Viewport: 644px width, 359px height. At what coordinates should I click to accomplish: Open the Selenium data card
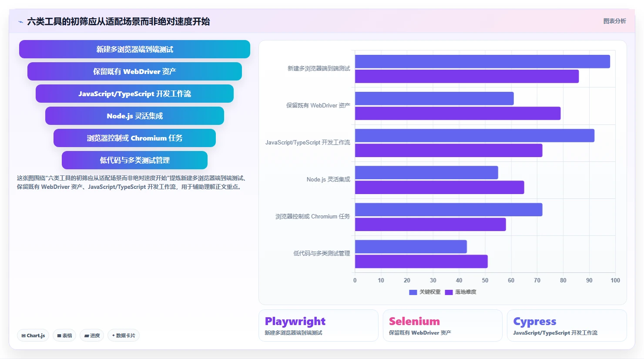pos(443,325)
